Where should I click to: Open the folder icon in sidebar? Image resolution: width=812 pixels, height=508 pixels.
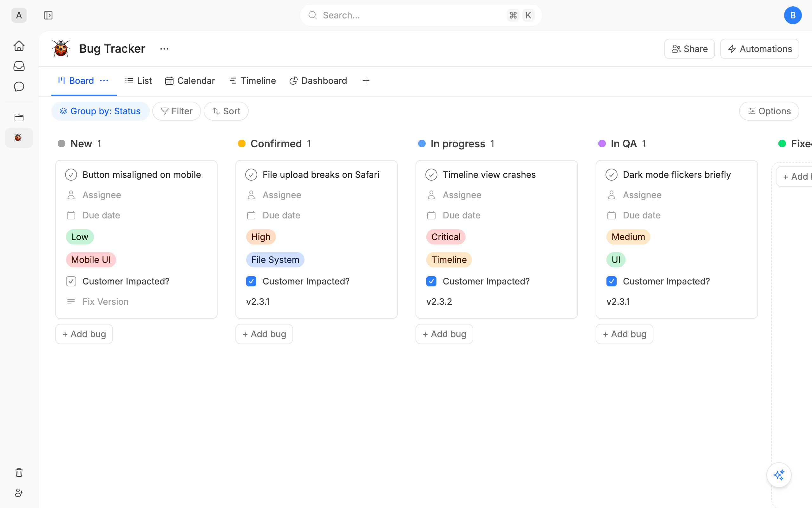[19, 117]
